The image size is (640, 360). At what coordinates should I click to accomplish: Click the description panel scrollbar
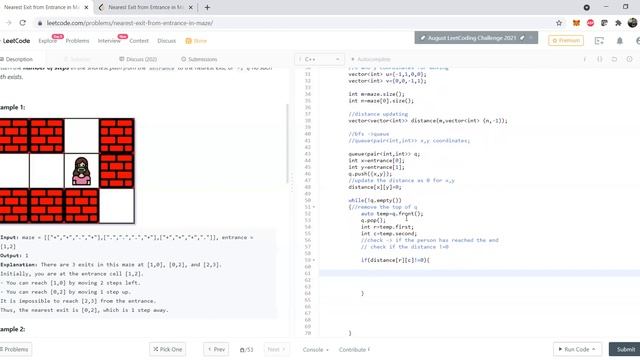pyautogui.click(x=287, y=143)
